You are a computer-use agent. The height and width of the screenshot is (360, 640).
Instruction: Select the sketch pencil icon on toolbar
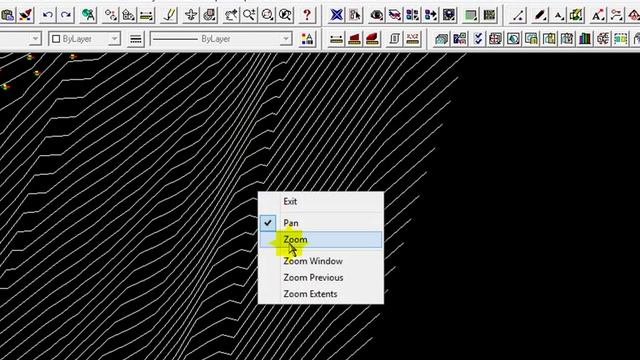click(x=169, y=15)
